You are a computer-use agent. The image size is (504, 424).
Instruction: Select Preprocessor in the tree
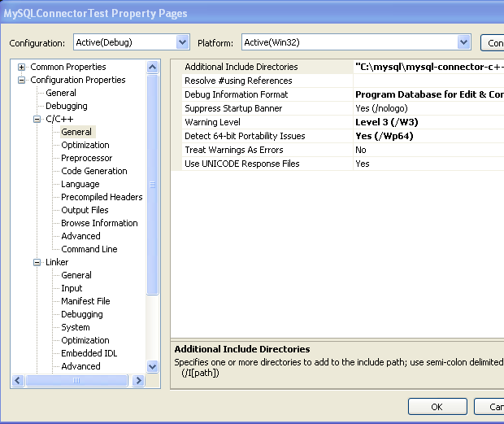87,158
